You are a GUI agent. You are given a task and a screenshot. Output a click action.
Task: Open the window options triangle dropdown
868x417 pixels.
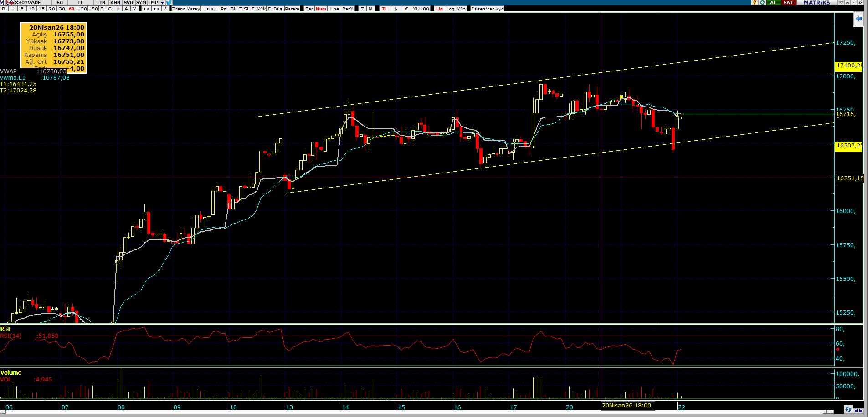pyautogui.click(x=841, y=3)
